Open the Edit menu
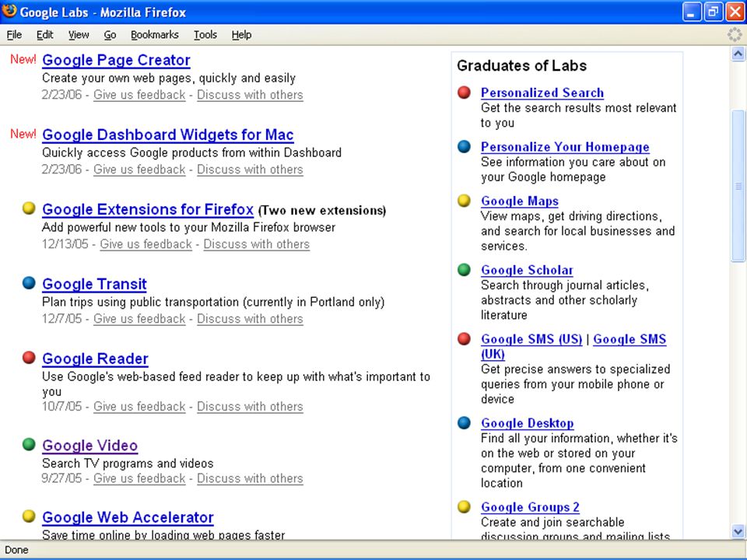Screen dimensions: 747x560 coord(45,35)
